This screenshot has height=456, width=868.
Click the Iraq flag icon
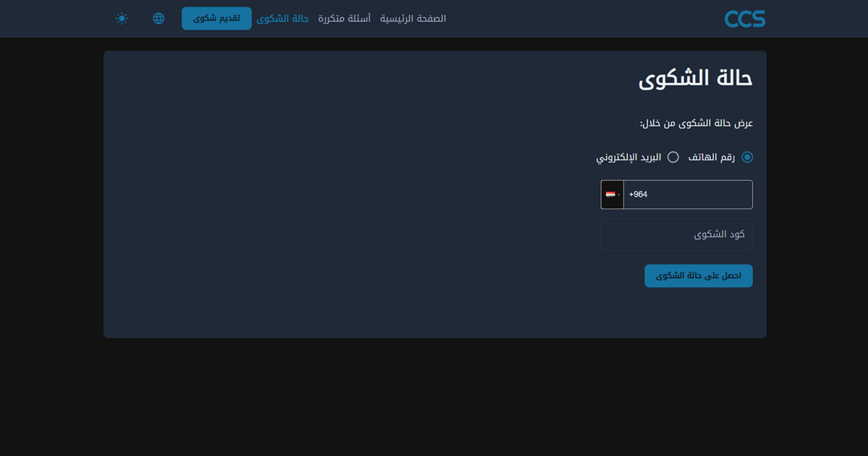click(x=610, y=195)
